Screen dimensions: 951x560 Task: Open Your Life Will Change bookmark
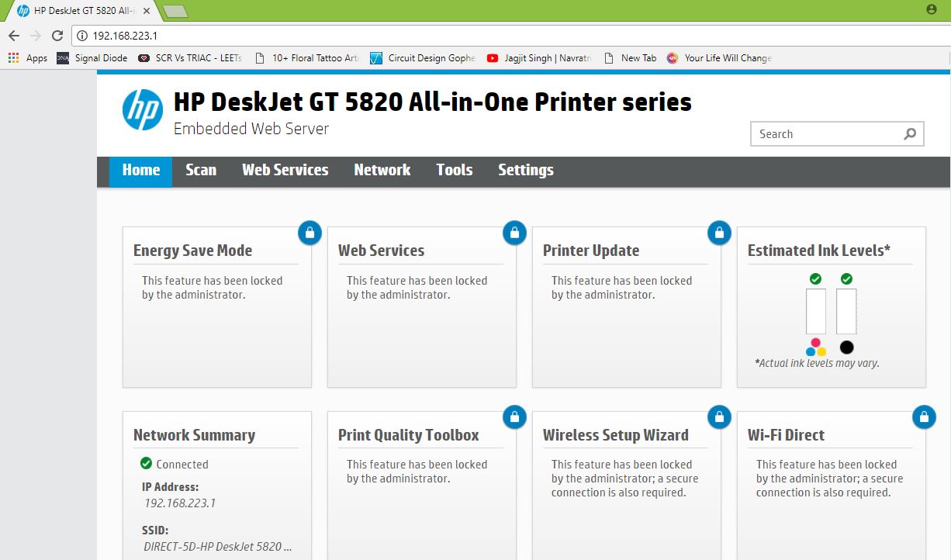pos(719,58)
